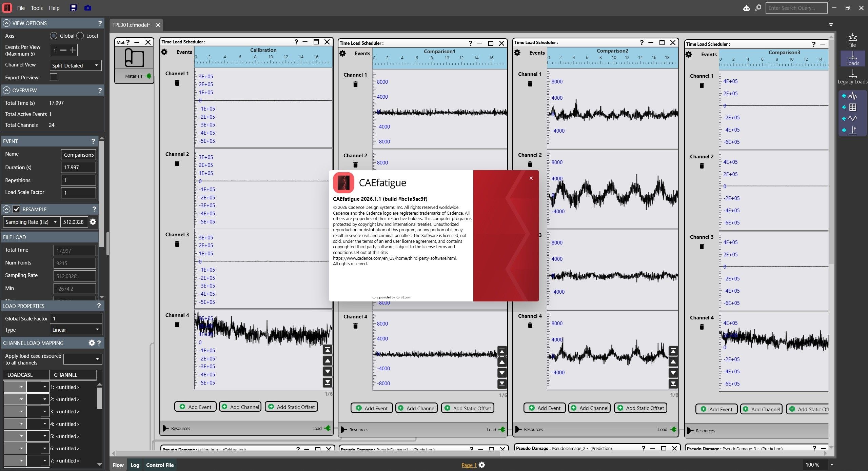The width and height of the screenshot is (868, 471).
Task: Open the Sampling Rate (Hz) dropdown
Action: (x=31, y=222)
